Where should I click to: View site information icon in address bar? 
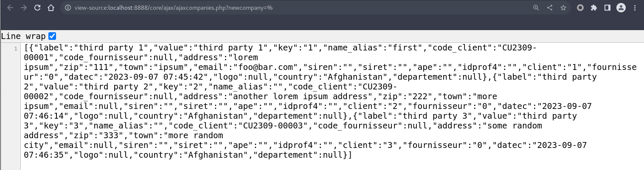[x=68, y=8]
